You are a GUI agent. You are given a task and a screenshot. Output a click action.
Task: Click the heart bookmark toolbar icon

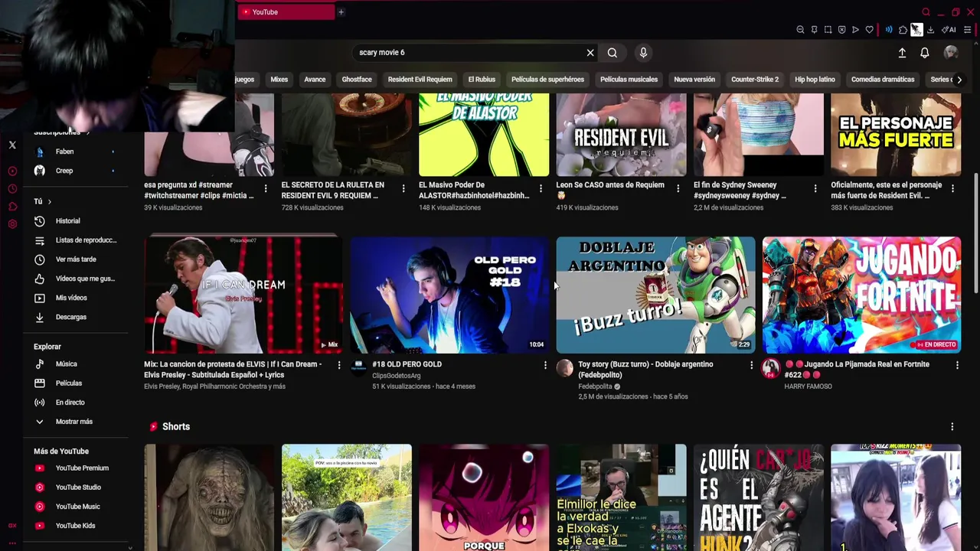pyautogui.click(x=869, y=30)
